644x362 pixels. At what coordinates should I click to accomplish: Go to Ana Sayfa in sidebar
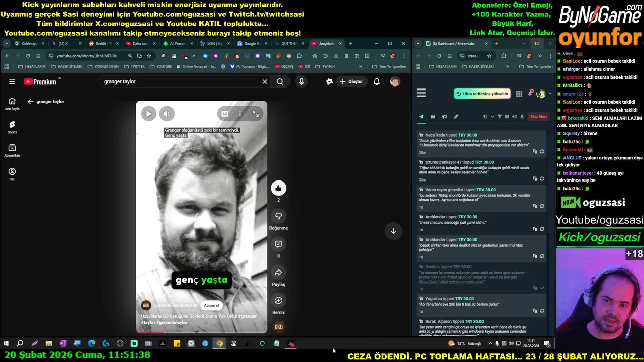tap(12, 104)
